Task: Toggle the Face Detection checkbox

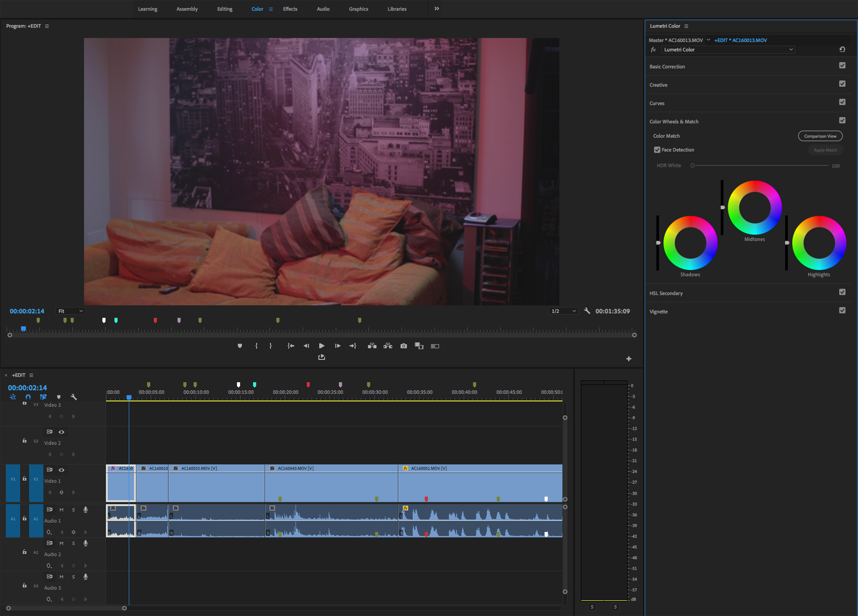Action: [657, 150]
